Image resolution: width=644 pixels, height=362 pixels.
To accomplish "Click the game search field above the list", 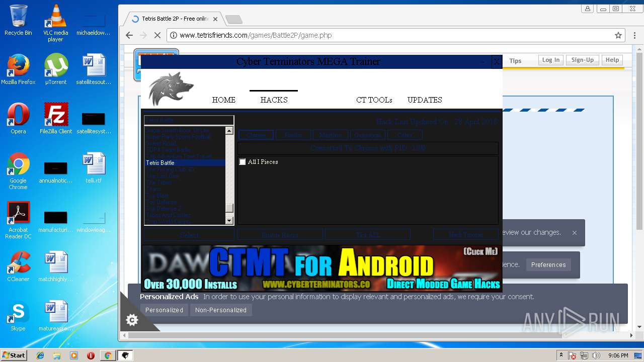I will click(x=189, y=121).
